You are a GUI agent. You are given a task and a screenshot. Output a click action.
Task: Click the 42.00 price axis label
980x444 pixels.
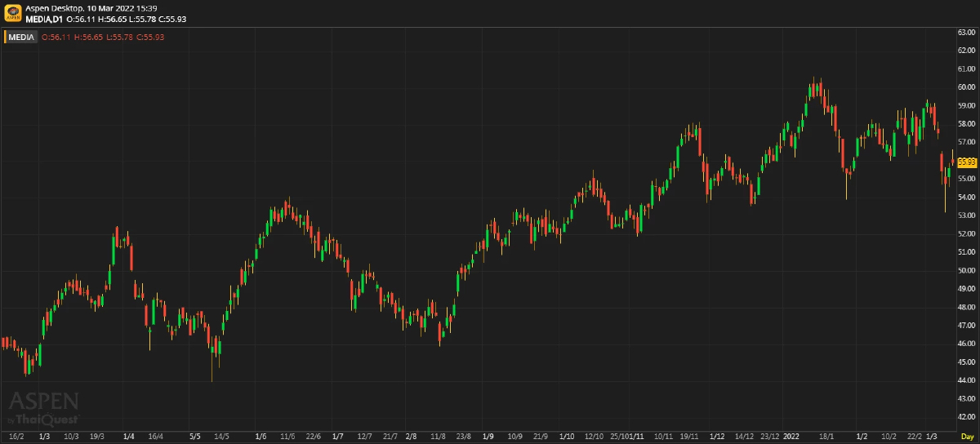[x=967, y=416]
